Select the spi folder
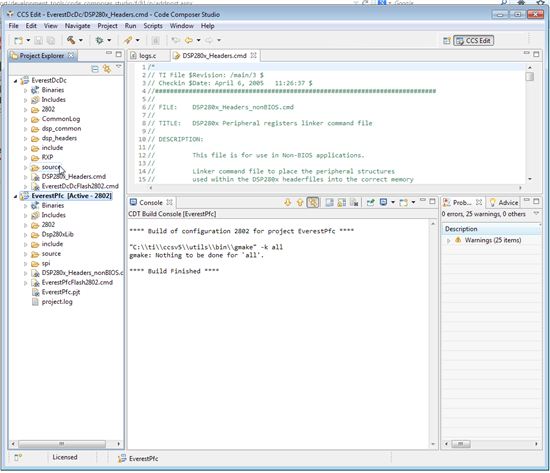Viewport: 550px width, 473px height. click(x=46, y=264)
